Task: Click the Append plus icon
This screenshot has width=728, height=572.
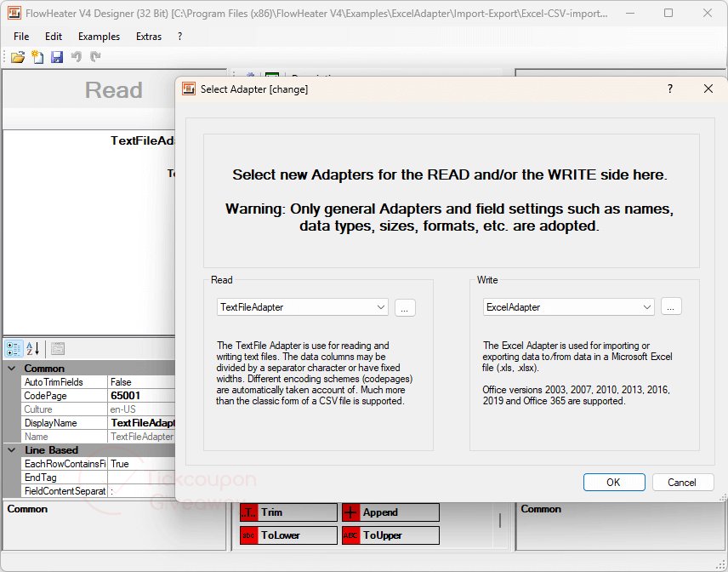Action: click(350, 512)
